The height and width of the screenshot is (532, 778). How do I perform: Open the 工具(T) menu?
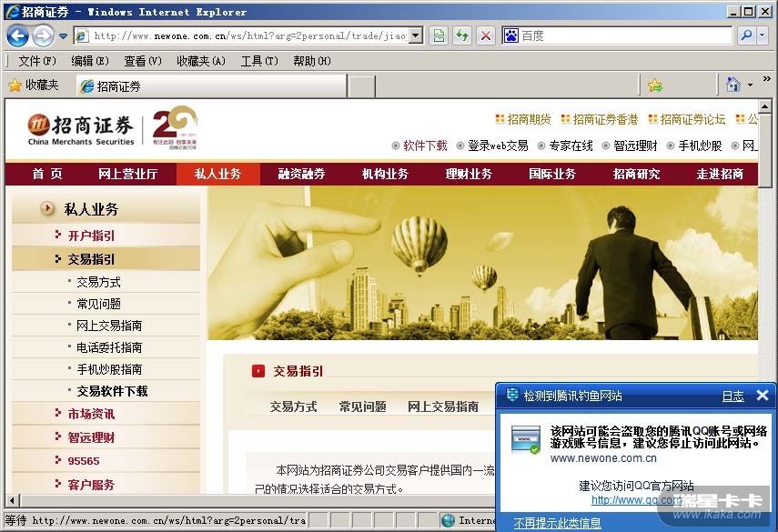point(259,61)
